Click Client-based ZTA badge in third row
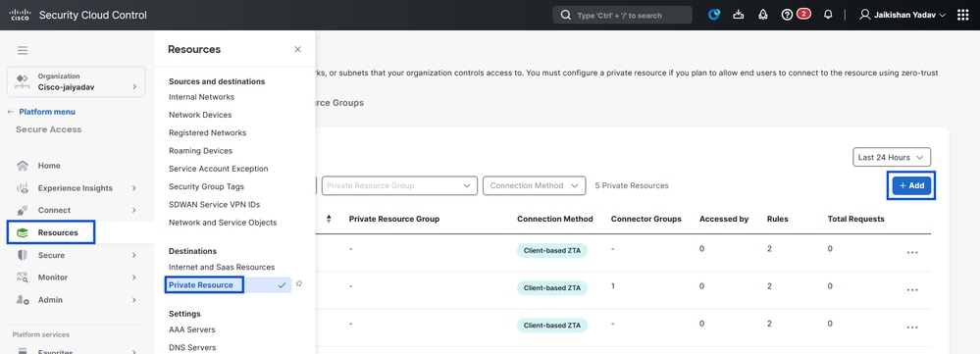980x354 pixels. pos(552,326)
